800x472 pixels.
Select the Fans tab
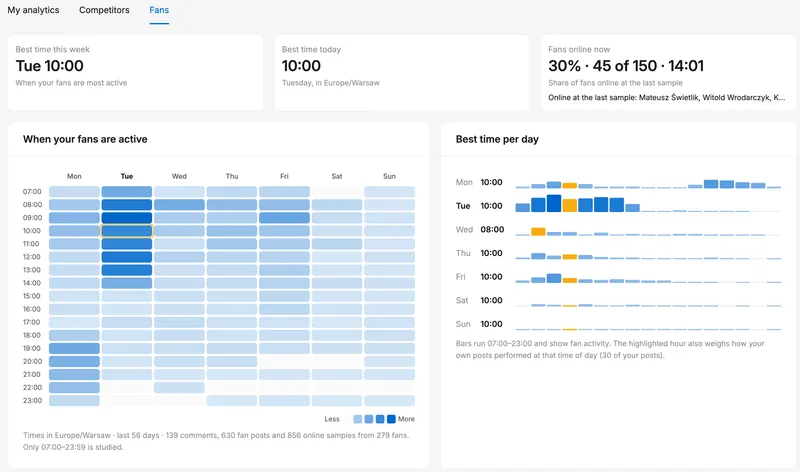159,10
